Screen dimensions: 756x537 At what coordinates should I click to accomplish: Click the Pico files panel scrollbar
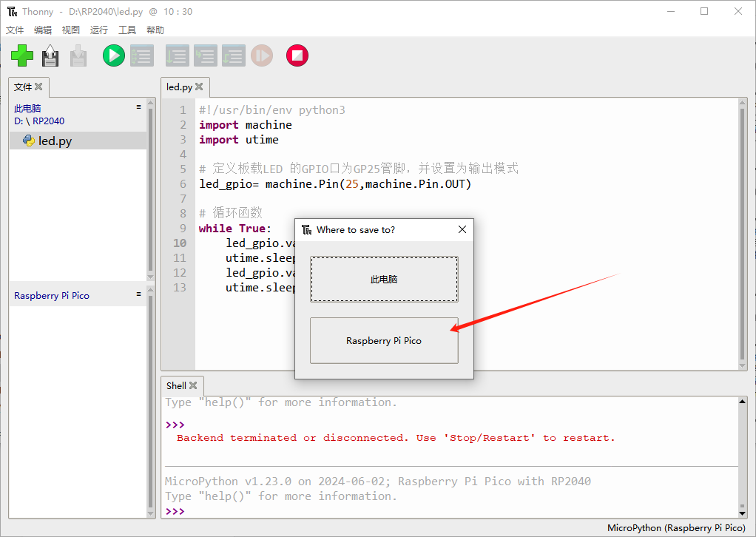(150, 403)
